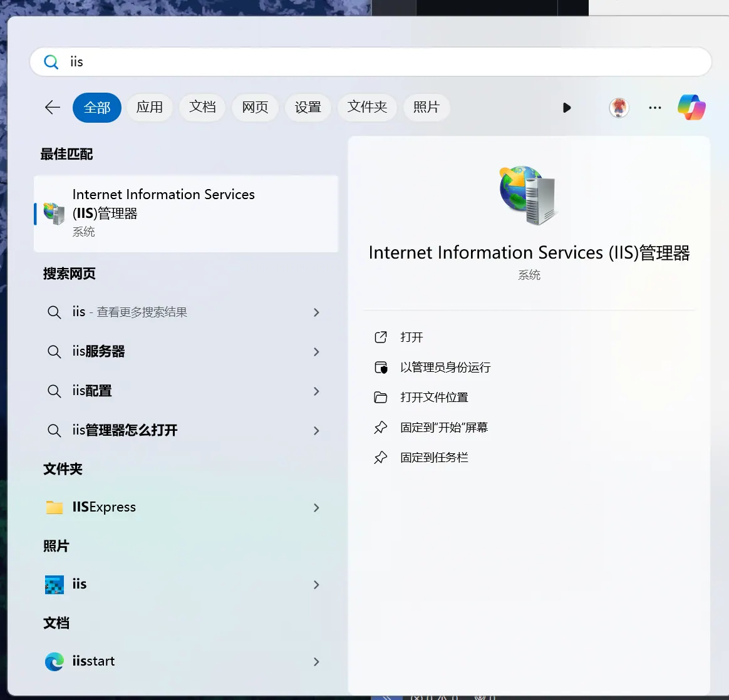Screen dimensions: 729x700
Task: Click the Copilot icon in search panel
Action: click(x=691, y=107)
